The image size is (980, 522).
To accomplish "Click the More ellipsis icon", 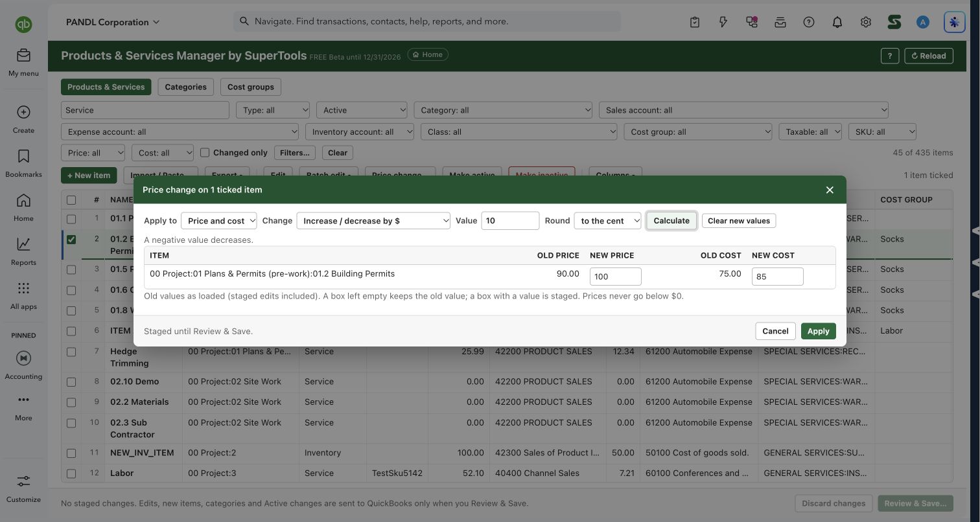I will (23, 400).
